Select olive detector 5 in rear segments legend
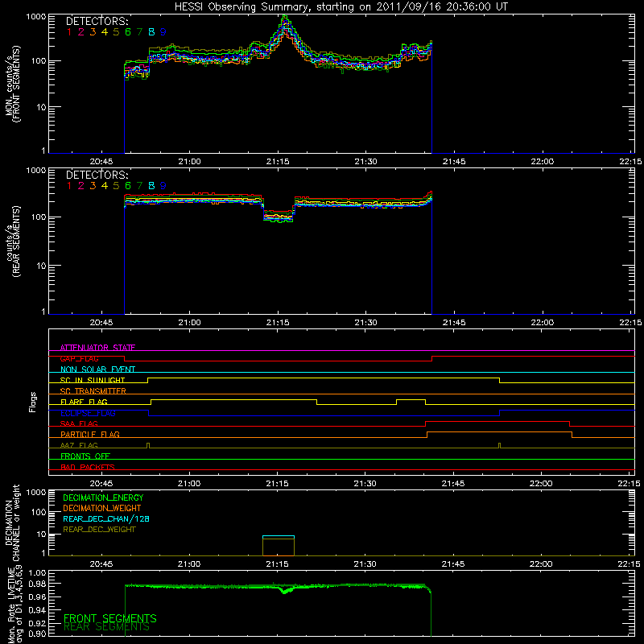644x644 pixels. pos(116,186)
